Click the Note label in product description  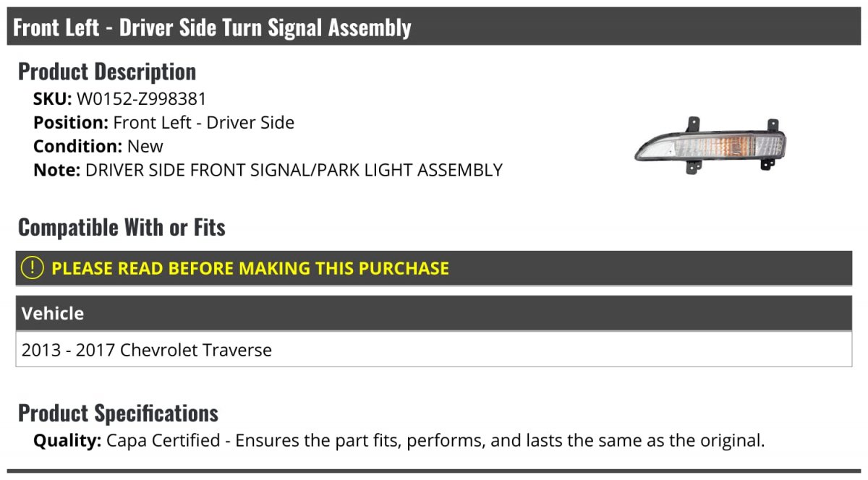pos(57,171)
